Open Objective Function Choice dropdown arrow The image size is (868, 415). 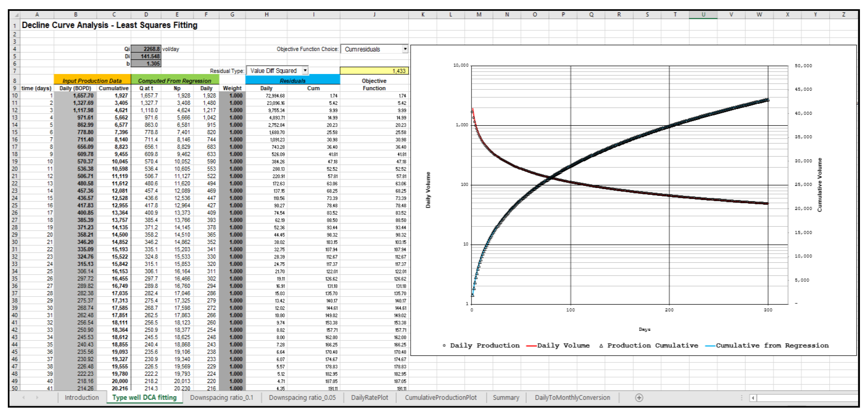(405, 49)
